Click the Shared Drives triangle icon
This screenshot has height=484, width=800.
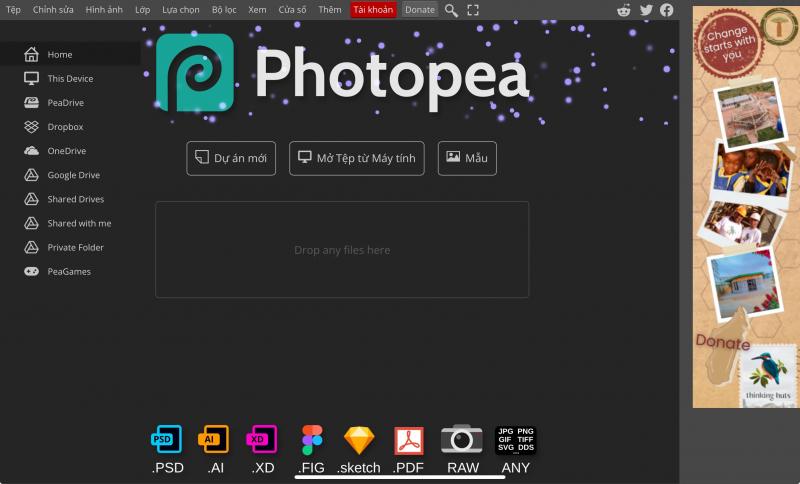(31, 199)
